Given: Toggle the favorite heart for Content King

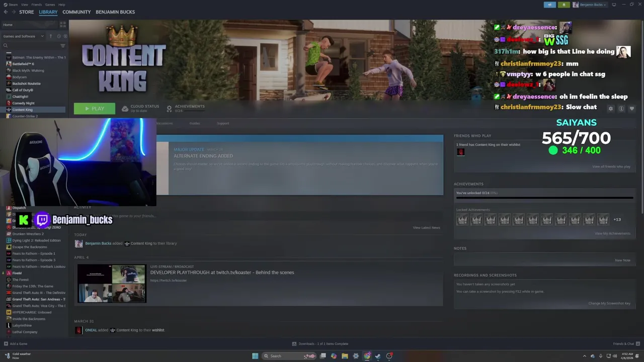Looking at the screenshot, I should (632, 109).
